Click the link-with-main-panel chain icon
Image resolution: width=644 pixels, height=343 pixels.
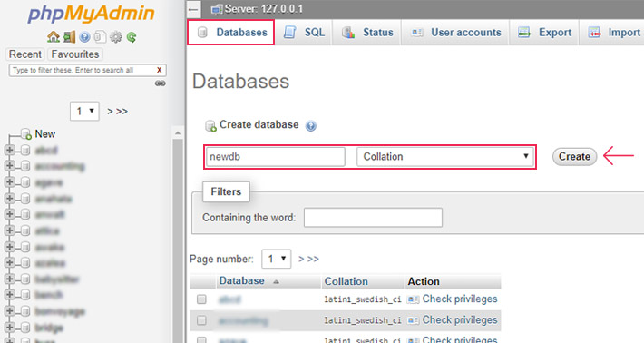coord(161,83)
